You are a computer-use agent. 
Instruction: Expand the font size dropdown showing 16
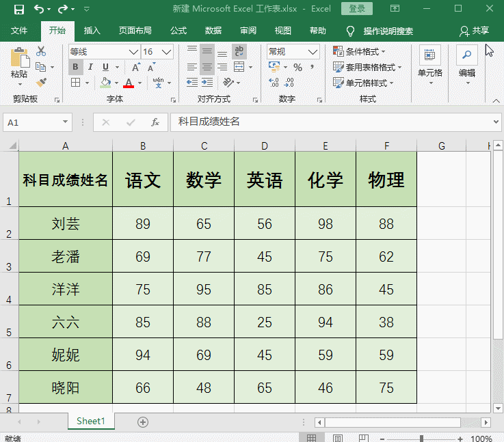tap(167, 52)
